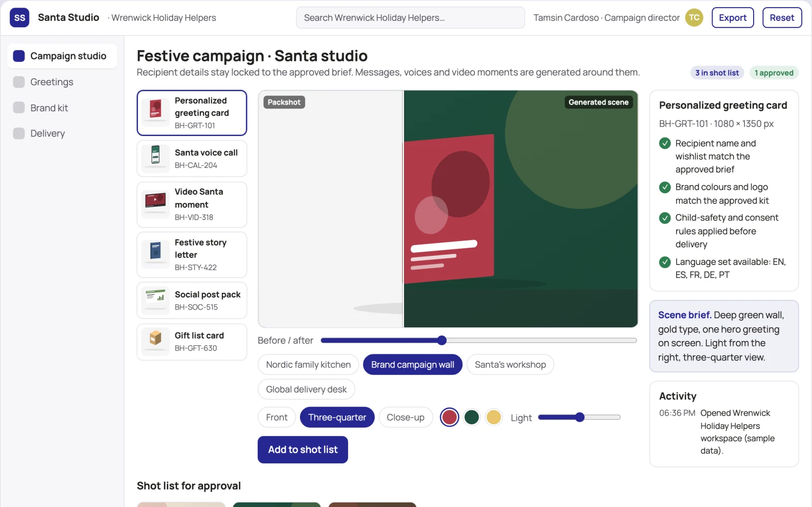This screenshot has width=812, height=507.
Task: Choose the Nordic family kitchen scene
Action: [x=309, y=364]
